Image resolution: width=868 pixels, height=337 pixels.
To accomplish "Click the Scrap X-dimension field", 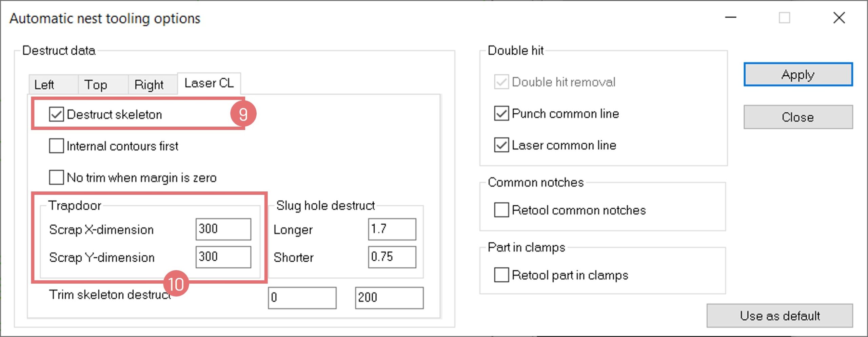I will point(223,229).
